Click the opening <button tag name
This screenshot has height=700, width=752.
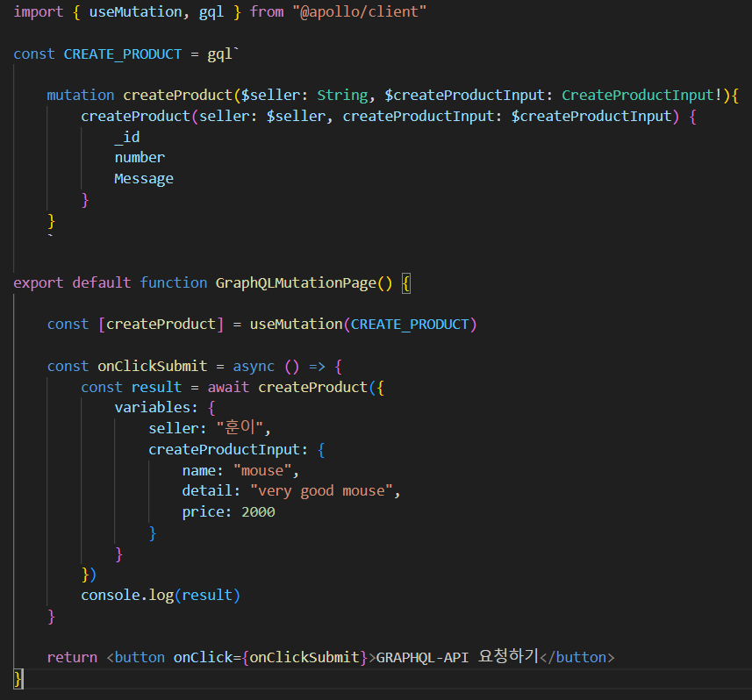140,657
